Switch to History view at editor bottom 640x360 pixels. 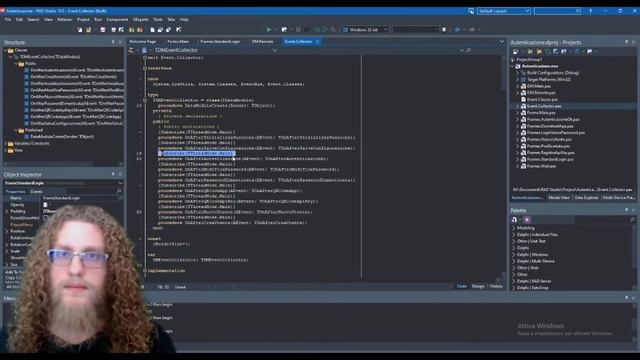[496, 287]
